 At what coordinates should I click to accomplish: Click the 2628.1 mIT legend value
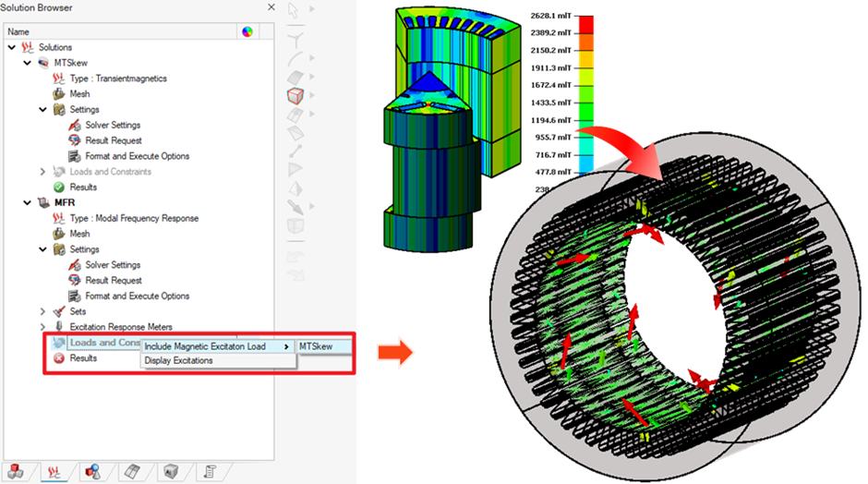[550, 16]
